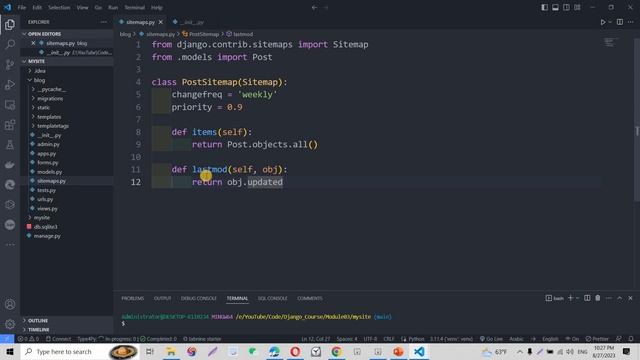Expand the Timeline section
Image resolution: width=640 pixels, height=360 pixels.
39,329
